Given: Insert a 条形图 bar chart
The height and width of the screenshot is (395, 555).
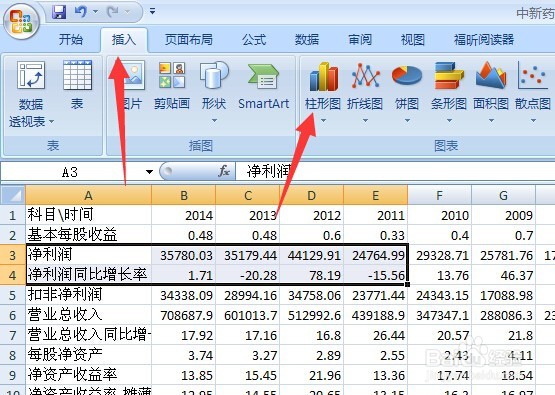Looking at the screenshot, I should pyautogui.click(x=449, y=85).
